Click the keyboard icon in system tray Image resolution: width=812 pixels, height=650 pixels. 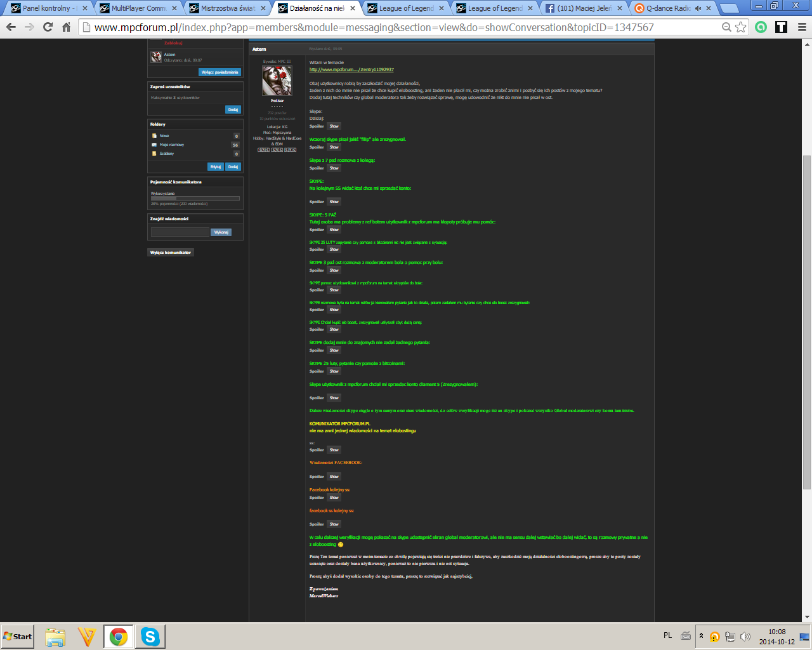click(x=686, y=635)
